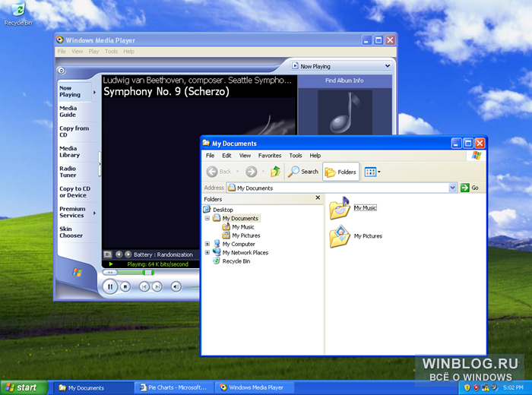Toggle the Folders pane button
The image size is (532, 395).
(340, 172)
